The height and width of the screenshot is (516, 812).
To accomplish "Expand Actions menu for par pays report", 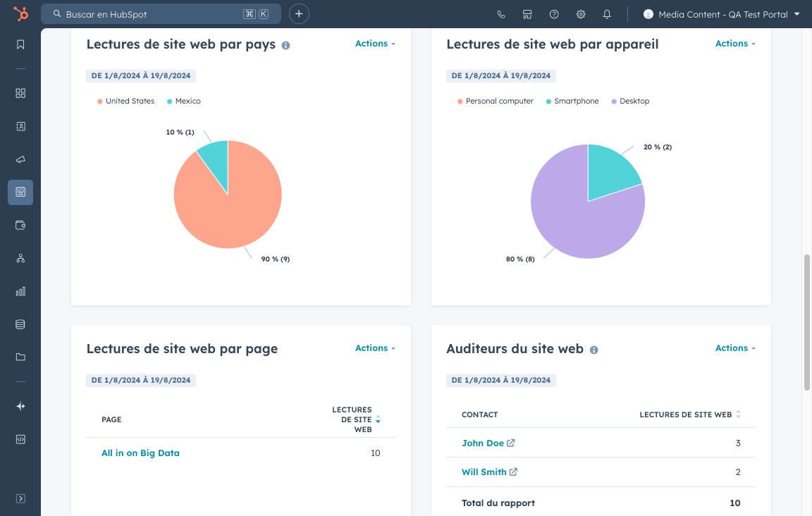I will [375, 44].
